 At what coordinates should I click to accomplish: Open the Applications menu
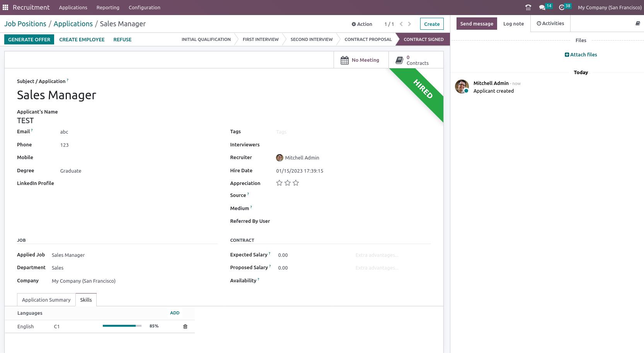click(x=73, y=7)
